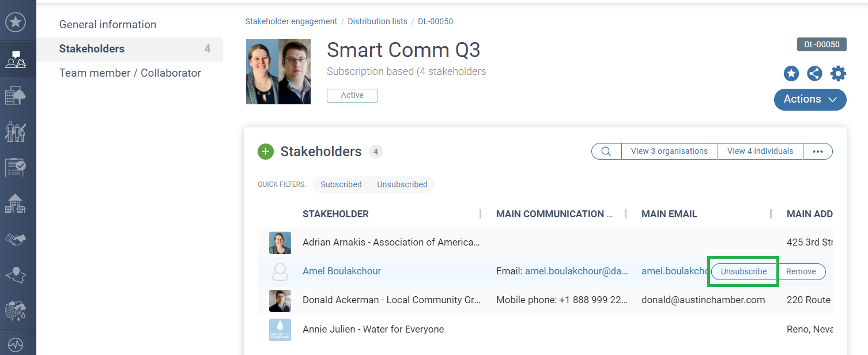Toggle the Subscribed quick filter
This screenshot has height=355, width=868.
coord(341,184)
